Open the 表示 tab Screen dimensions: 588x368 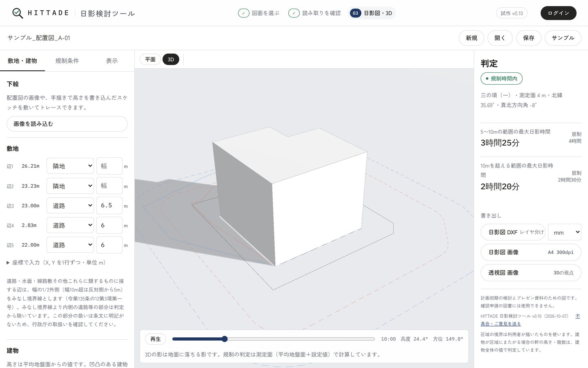pyautogui.click(x=112, y=61)
